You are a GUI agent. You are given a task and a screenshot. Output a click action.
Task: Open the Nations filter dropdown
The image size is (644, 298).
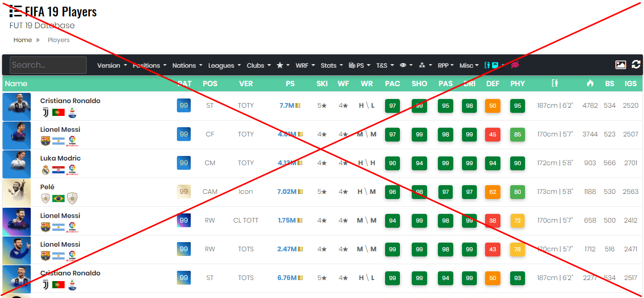(187, 65)
